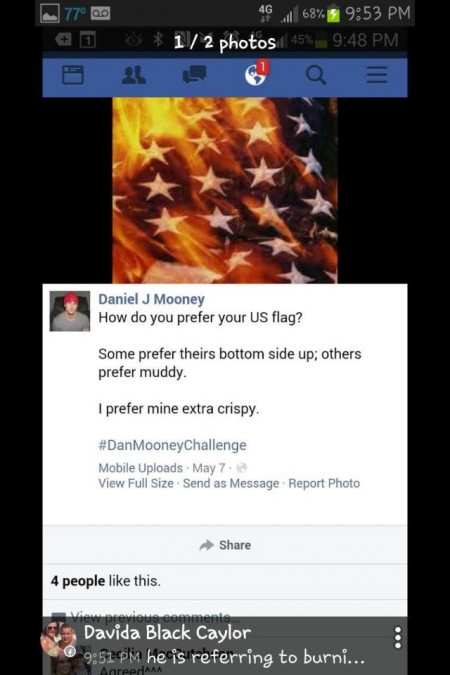The image size is (450, 675).
Task: Open Daniel J Mooney's profile name
Action: tap(151, 299)
